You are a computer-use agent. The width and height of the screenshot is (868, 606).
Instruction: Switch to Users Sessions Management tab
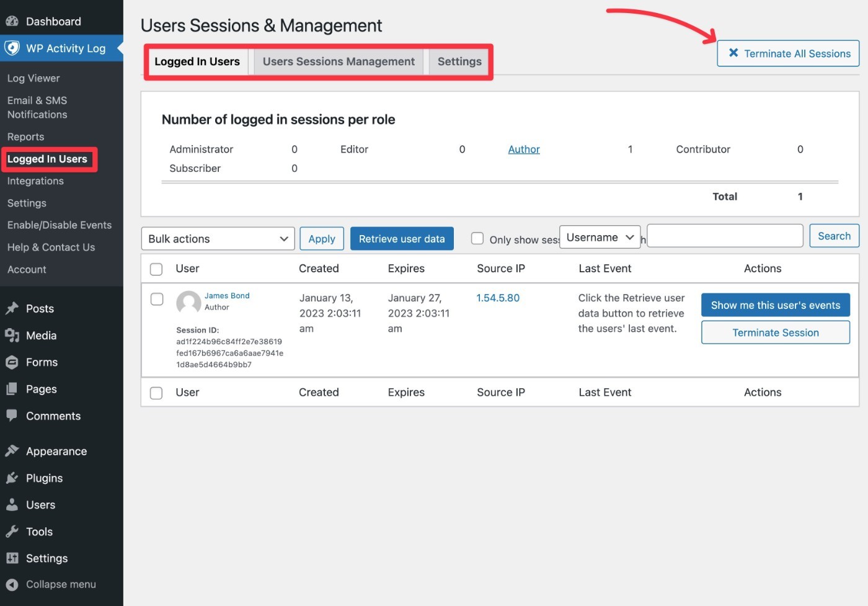click(x=339, y=61)
